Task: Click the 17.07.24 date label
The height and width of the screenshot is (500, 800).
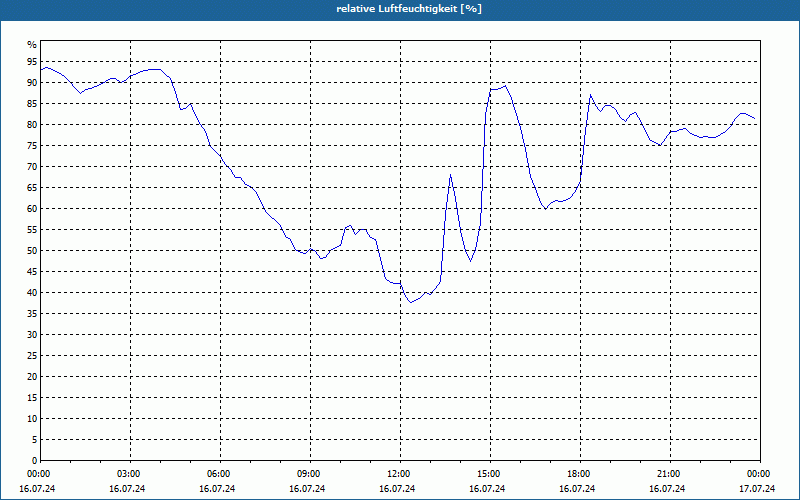Action: click(757, 488)
